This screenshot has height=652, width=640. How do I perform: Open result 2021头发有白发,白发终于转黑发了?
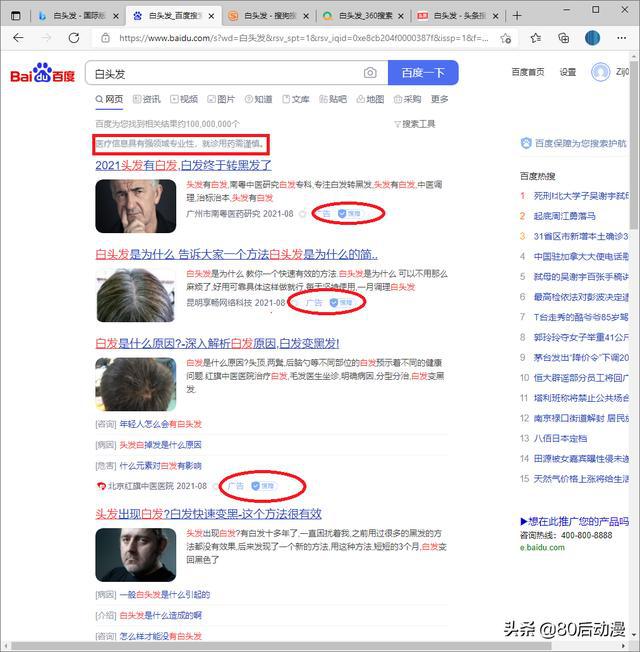(183, 165)
